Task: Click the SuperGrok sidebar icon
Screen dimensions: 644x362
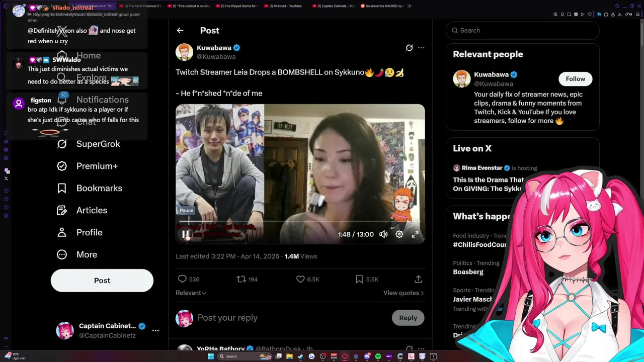Action: (62, 144)
